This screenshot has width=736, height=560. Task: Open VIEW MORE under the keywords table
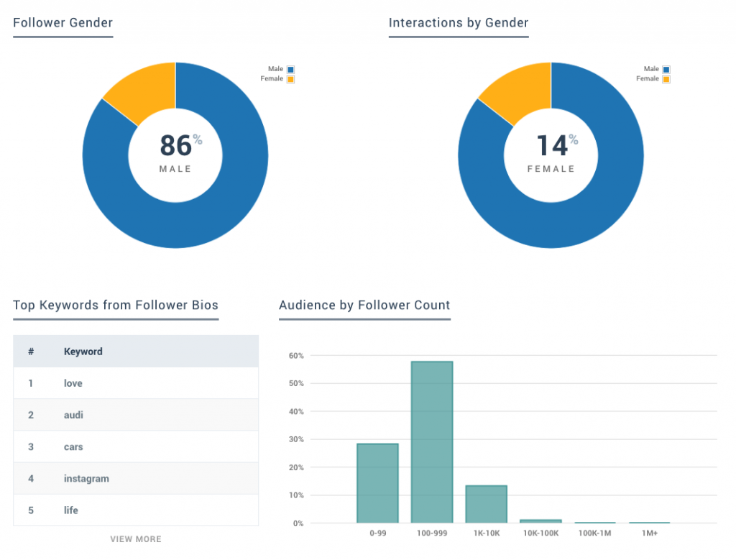(x=136, y=539)
